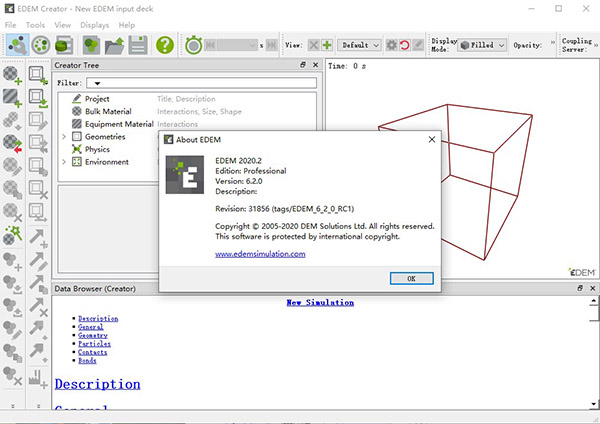Switch to the Creator mode icon
600x424 pixels.
(16, 45)
